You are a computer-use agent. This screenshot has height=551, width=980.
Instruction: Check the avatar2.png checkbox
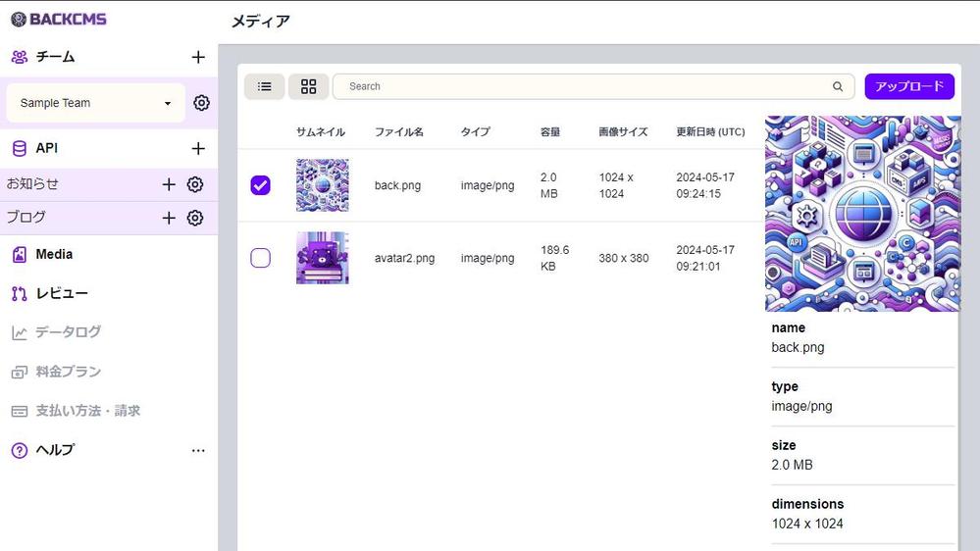pos(261,258)
